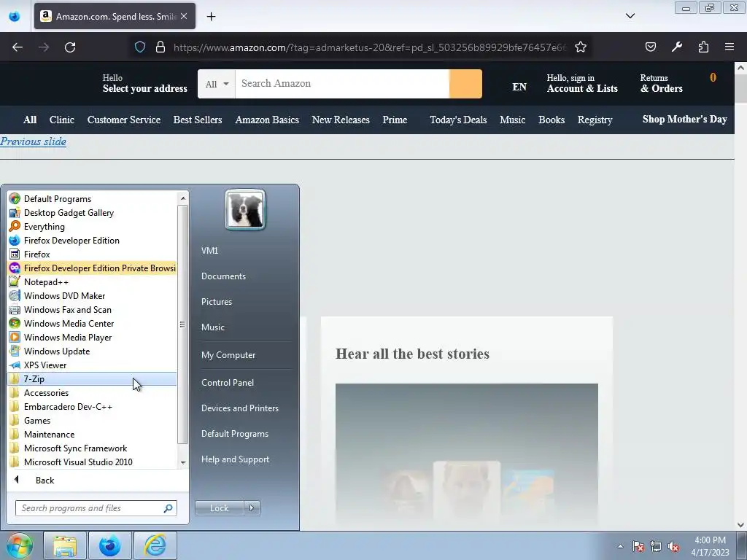Open the plain Firefox entry in the list
This screenshot has width=747, height=560.
(92, 254)
